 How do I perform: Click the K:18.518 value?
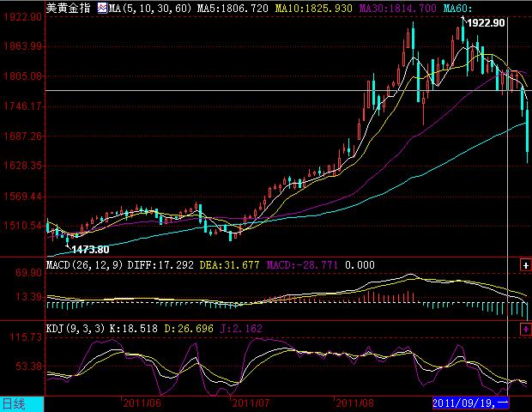coord(133,328)
